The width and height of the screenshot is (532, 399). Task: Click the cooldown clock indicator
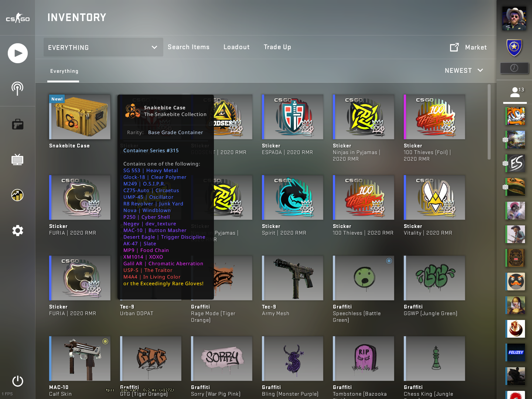click(514, 68)
